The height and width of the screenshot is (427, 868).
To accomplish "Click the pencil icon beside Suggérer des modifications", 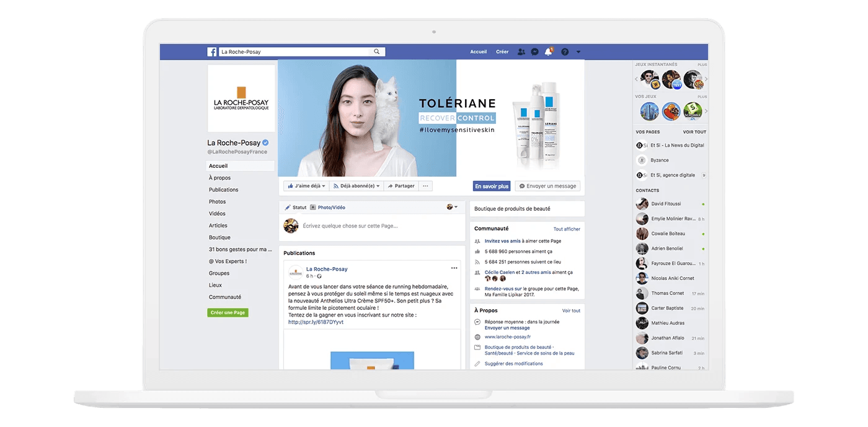I will pos(477,364).
